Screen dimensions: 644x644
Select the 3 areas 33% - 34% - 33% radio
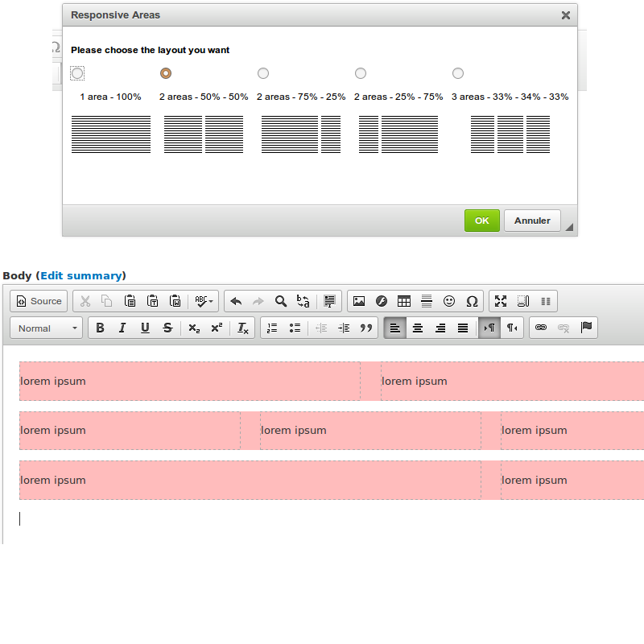click(458, 73)
